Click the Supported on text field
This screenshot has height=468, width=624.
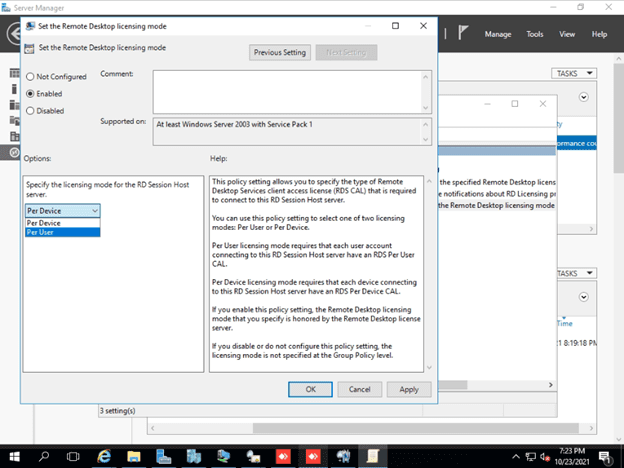[x=287, y=132]
